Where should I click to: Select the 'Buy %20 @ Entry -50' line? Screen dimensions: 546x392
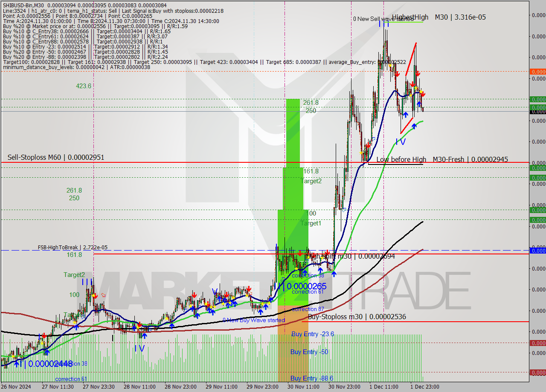(85, 52)
